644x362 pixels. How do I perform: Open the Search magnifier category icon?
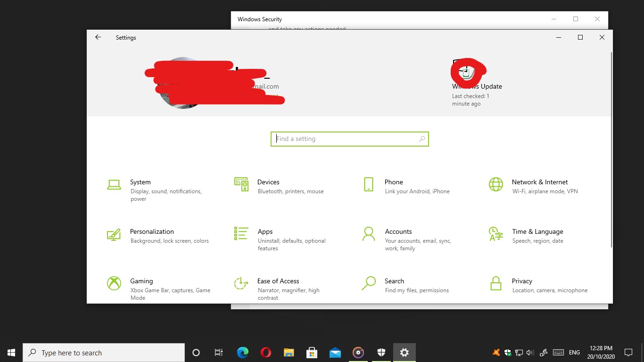click(368, 283)
